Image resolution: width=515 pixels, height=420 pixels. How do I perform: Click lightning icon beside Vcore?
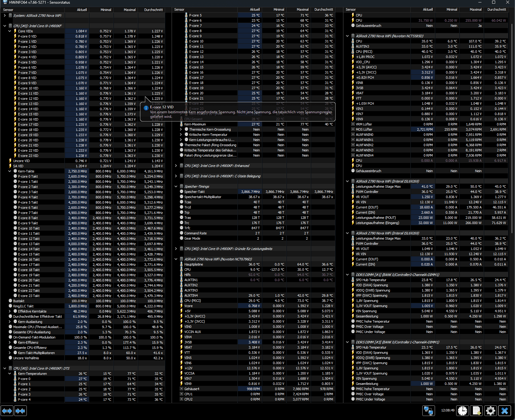tap(181, 306)
